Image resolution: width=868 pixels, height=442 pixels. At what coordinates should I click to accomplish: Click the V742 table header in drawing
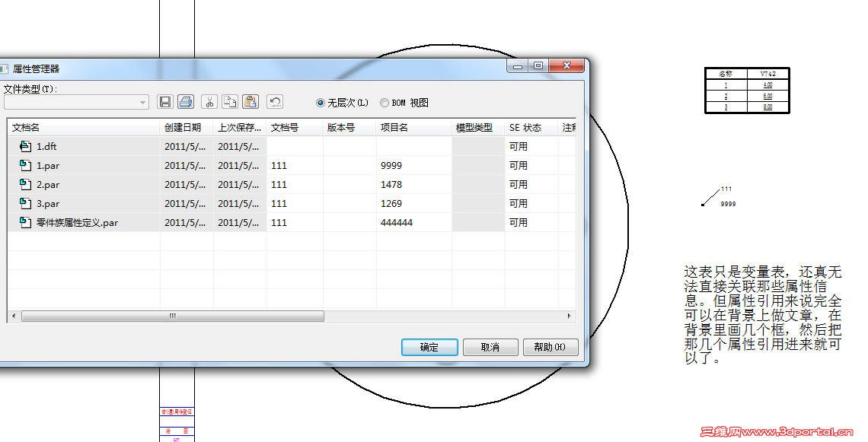(767, 74)
